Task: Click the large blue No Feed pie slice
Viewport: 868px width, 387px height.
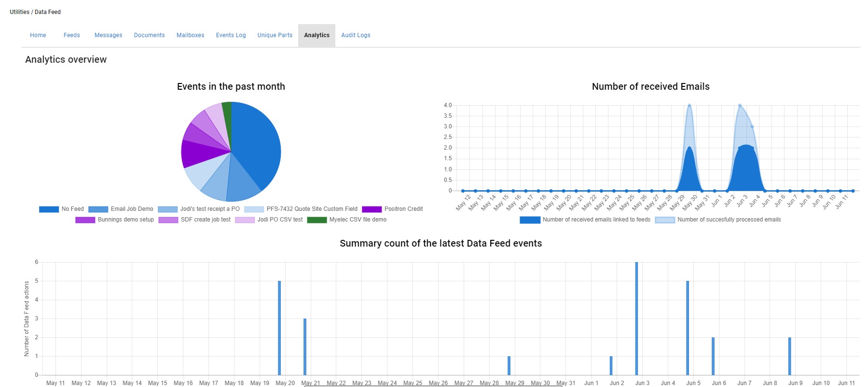Action: pos(256,145)
